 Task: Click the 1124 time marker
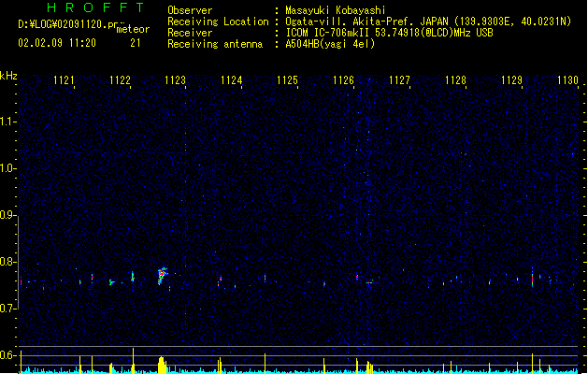(232, 80)
